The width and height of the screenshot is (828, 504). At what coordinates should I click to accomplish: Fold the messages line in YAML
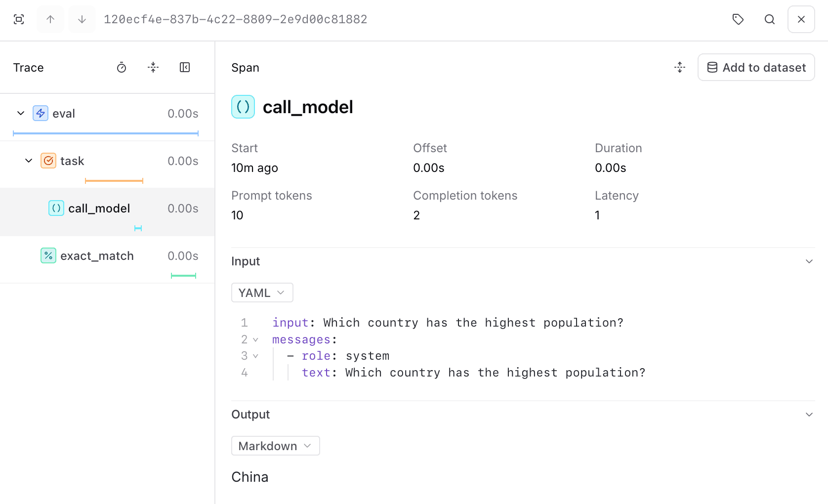coord(255,339)
